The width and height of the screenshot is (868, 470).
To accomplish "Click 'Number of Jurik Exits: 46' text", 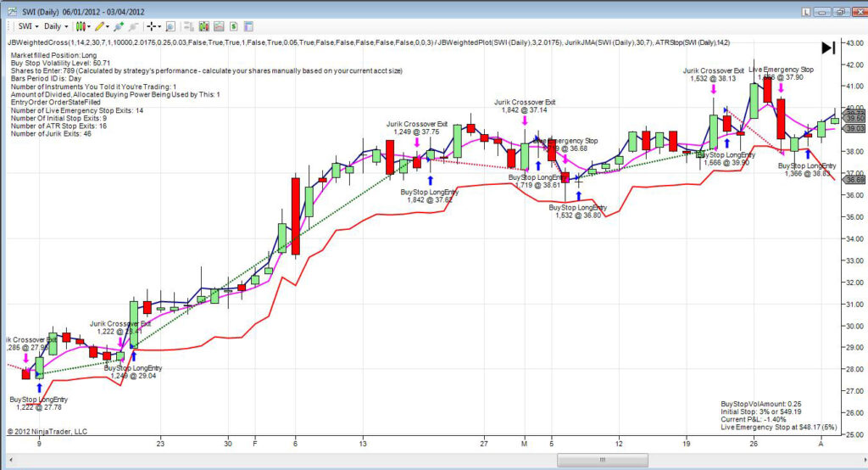I will [x=51, y=133].
